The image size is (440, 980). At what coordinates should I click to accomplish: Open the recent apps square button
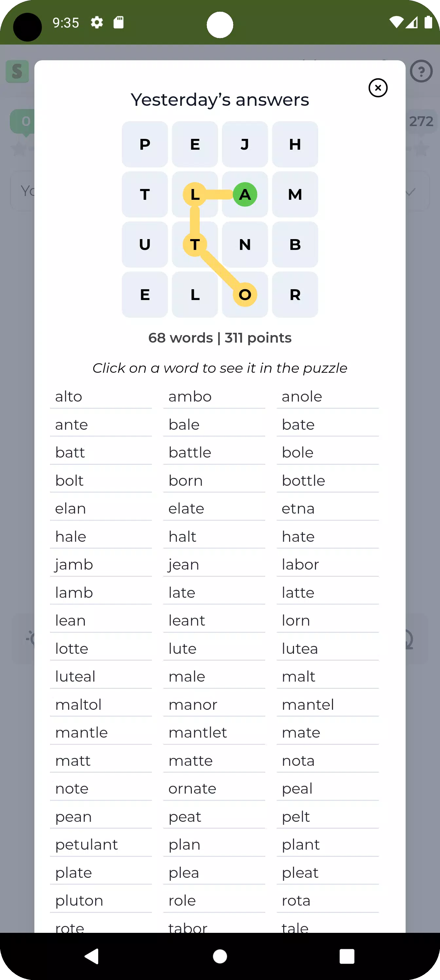point(347,956)
